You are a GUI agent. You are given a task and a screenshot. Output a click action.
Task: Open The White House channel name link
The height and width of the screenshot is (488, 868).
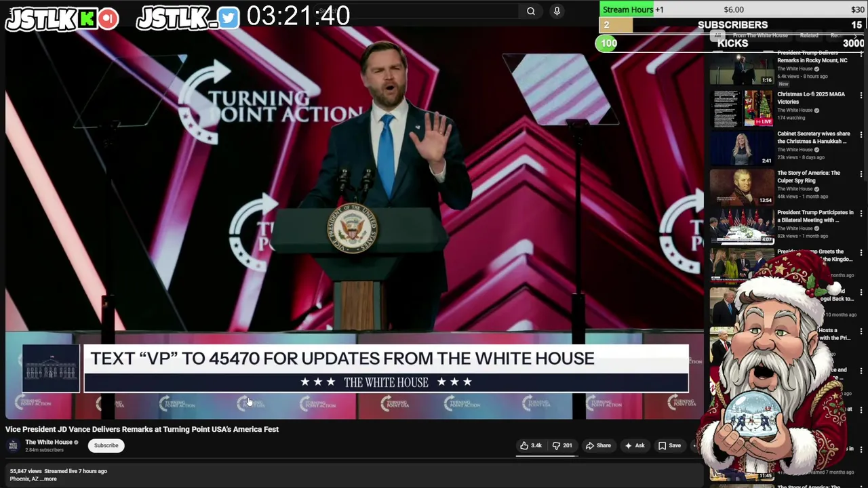49,442
